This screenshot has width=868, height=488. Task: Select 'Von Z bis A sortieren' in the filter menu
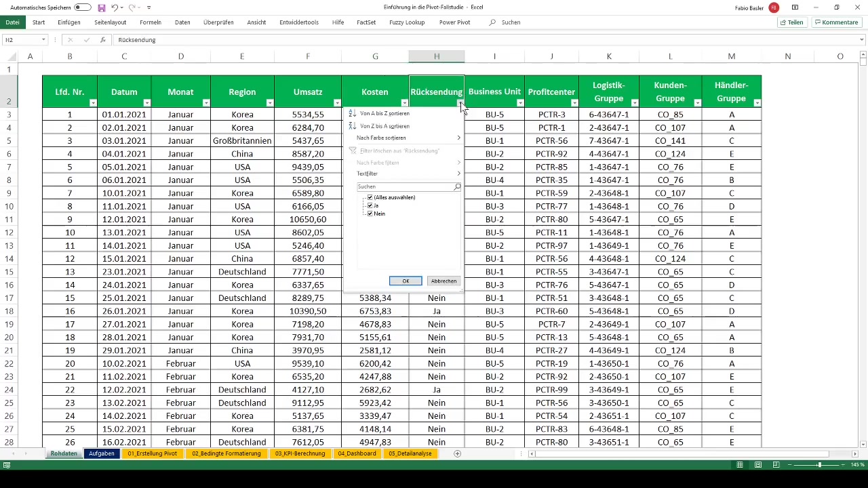point(384,126)
